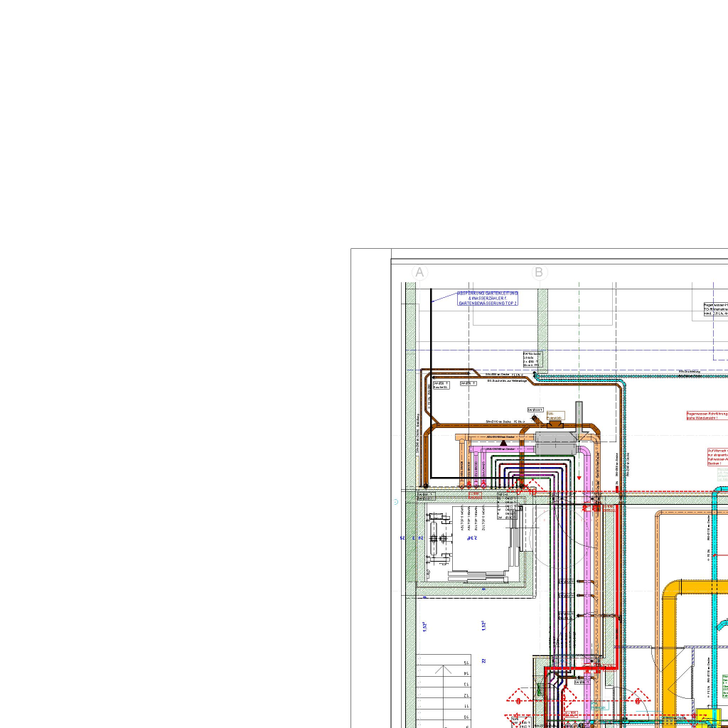Click the red downward flow arrow
Screen dimensions: 728x728
(x=579, y=477)
